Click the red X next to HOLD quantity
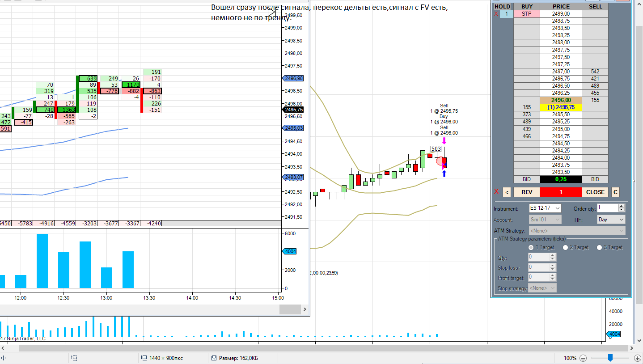 (x=495, y=14)
